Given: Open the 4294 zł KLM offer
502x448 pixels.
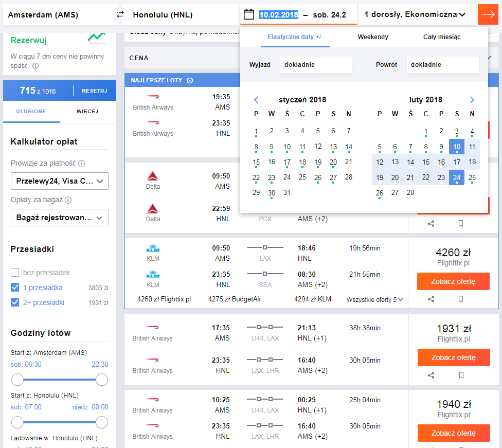Looking at the screenshot, I should 313,299.
